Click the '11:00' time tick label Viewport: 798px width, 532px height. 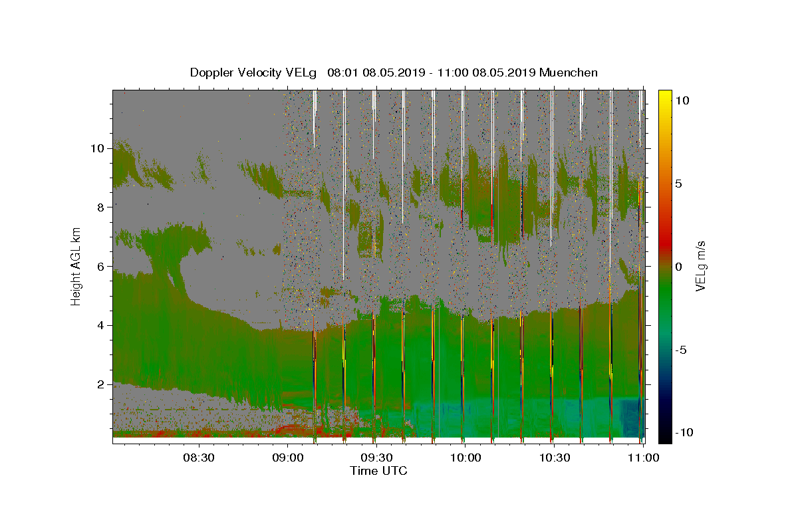(643, 458)
